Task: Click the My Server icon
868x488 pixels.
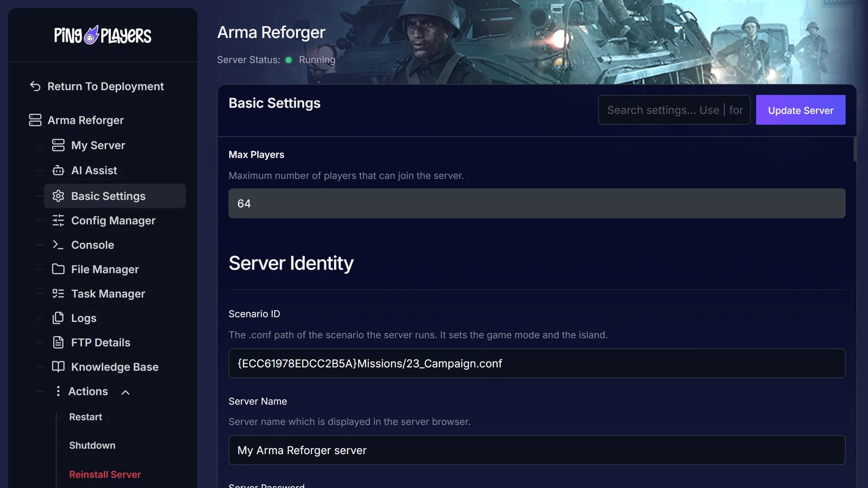Action: [x=58, y=145]
